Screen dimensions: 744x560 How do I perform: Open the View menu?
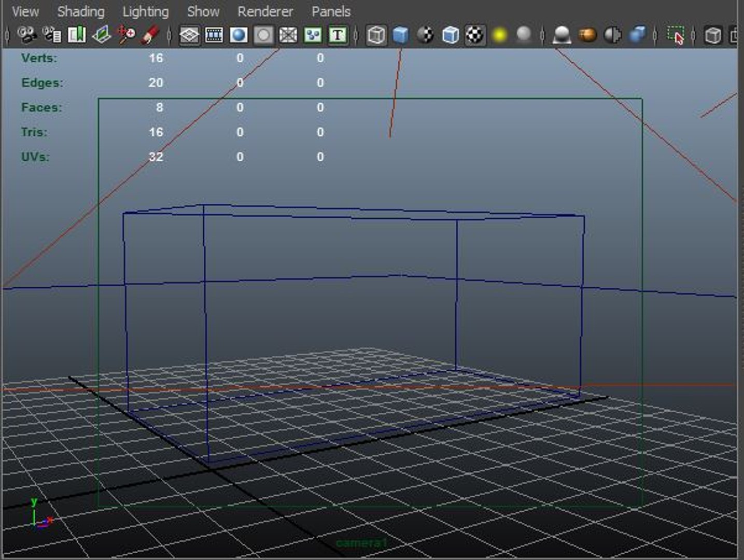(25, 11)
